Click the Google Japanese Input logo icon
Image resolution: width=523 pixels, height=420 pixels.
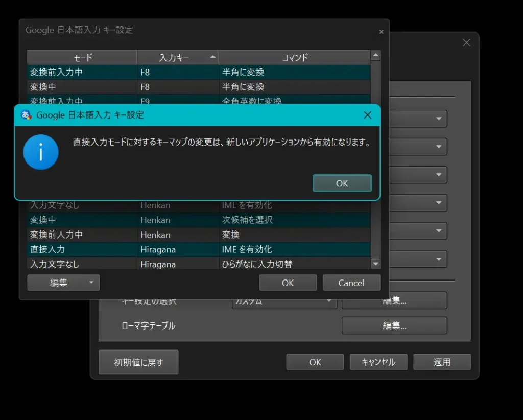pos(26,115)
